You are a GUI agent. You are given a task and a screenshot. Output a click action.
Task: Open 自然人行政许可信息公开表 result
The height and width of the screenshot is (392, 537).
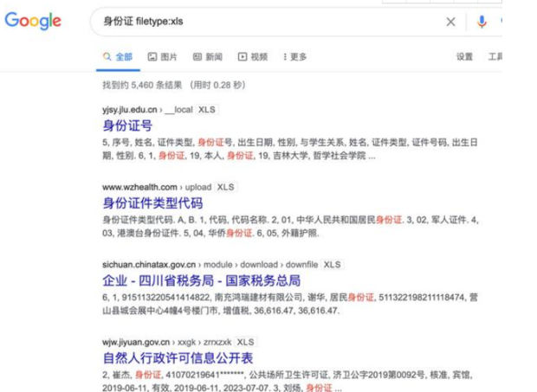coord(178,358)
